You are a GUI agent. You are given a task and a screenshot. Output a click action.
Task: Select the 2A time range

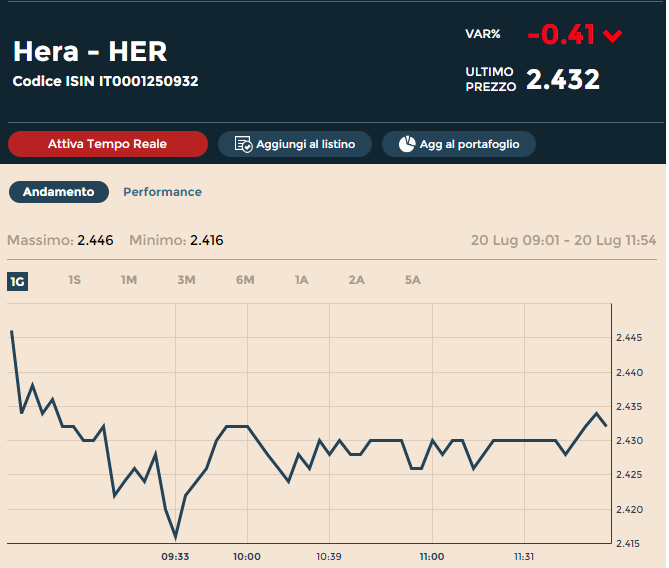pos(356,280)
